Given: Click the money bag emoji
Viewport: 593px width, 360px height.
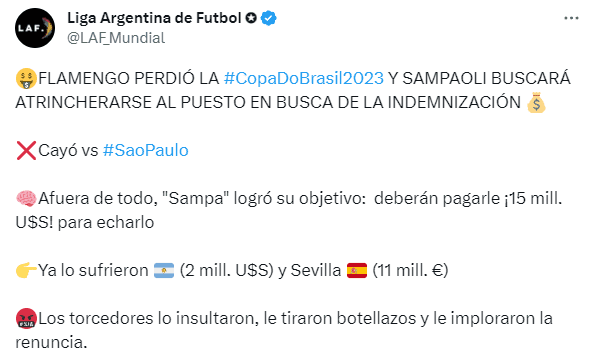Looking at the screenshot, I should [536, 103].
